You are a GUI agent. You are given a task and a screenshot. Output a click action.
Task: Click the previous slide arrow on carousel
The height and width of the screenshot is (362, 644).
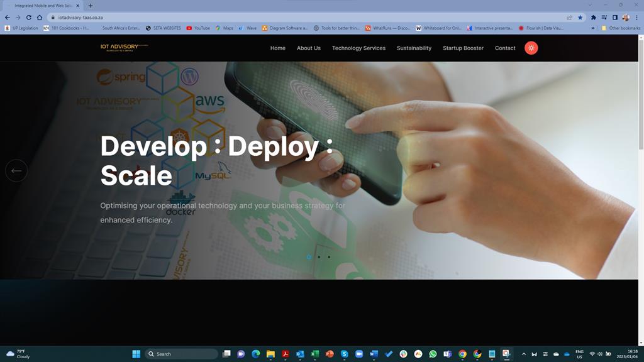pyautogui.click(x=16, y=170)
